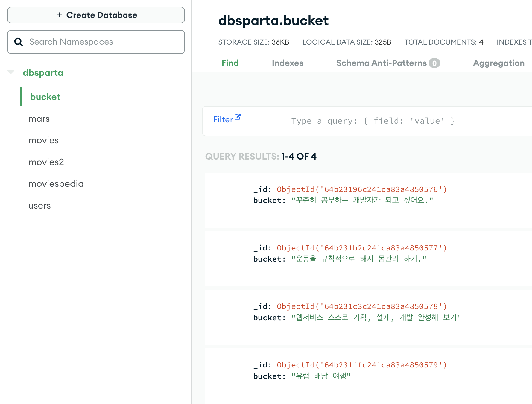The image size is (532, 404).
Task: Click bucket value starting with "웹서비스 스스로 기획"
Action: click(376, 317)
